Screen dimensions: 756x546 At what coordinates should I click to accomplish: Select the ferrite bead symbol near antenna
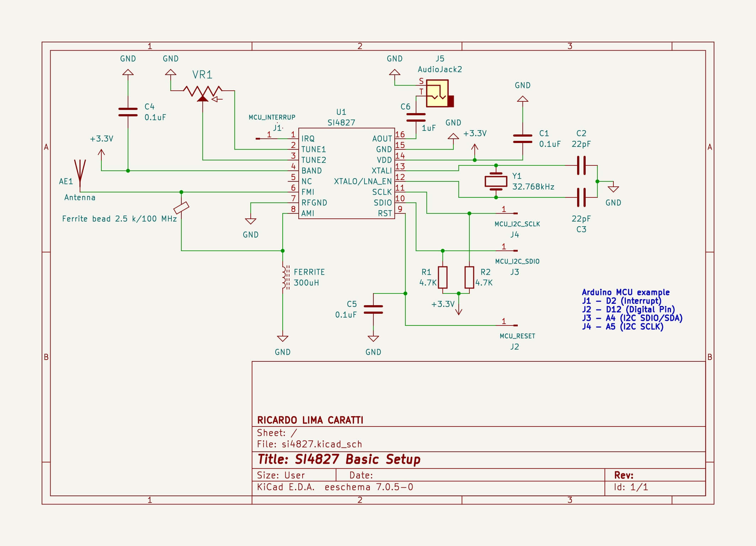181,208
